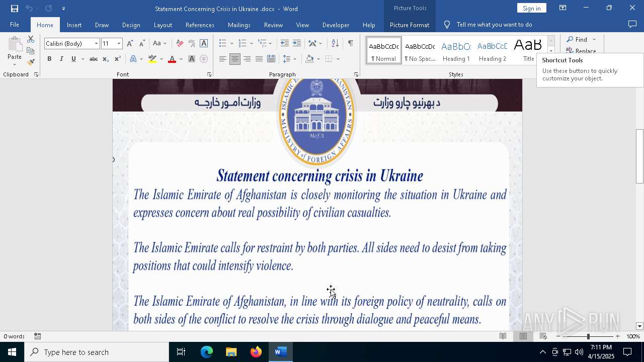Sort the selected text alphabetically
This screenshot has width=644, height=362.
tap(335, 44)
